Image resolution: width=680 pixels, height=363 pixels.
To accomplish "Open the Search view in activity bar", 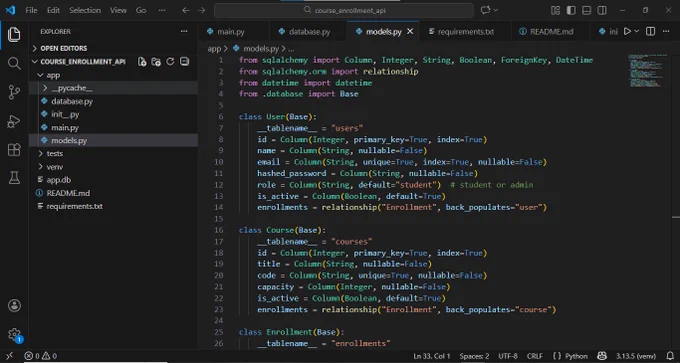I will click(14, 63).
